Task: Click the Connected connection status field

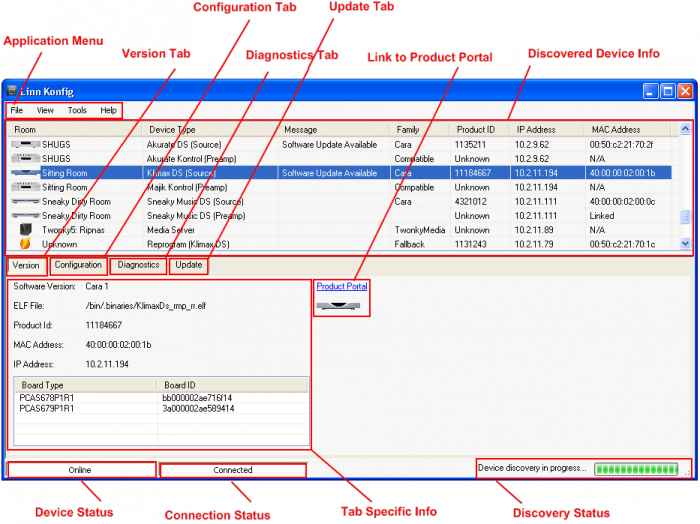Action: 233,470
